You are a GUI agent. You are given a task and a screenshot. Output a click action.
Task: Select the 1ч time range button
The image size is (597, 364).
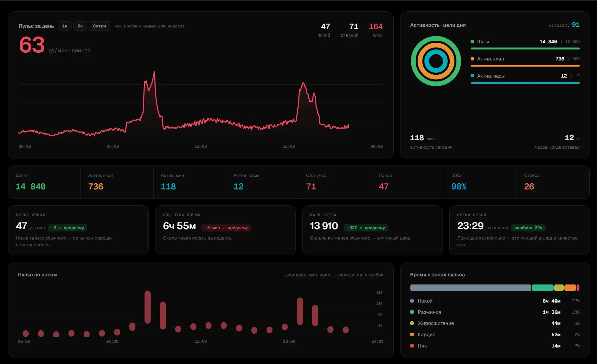[65, 26]
